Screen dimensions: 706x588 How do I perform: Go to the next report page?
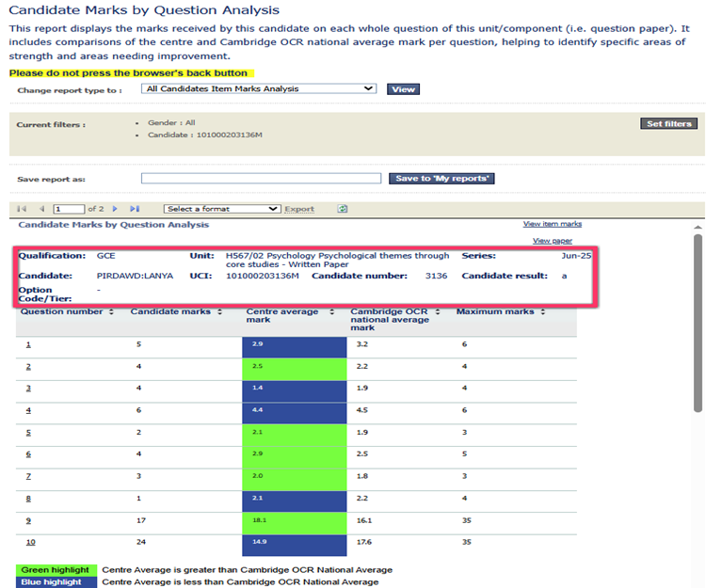point(115,209)
